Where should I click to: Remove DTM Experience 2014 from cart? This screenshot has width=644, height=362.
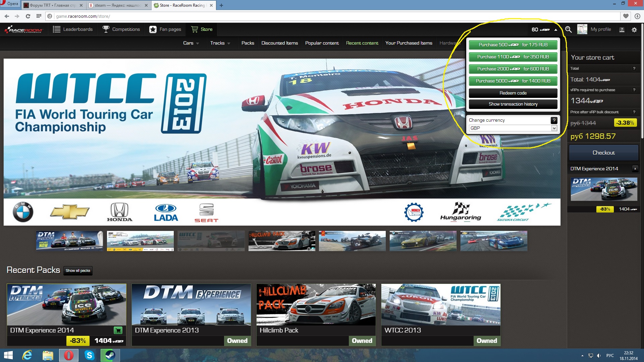pos(635,169)
